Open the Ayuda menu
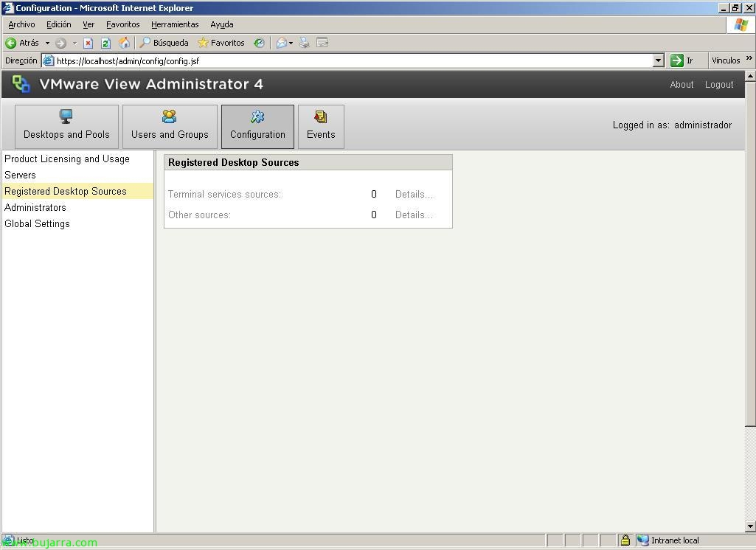 (222, 24)
